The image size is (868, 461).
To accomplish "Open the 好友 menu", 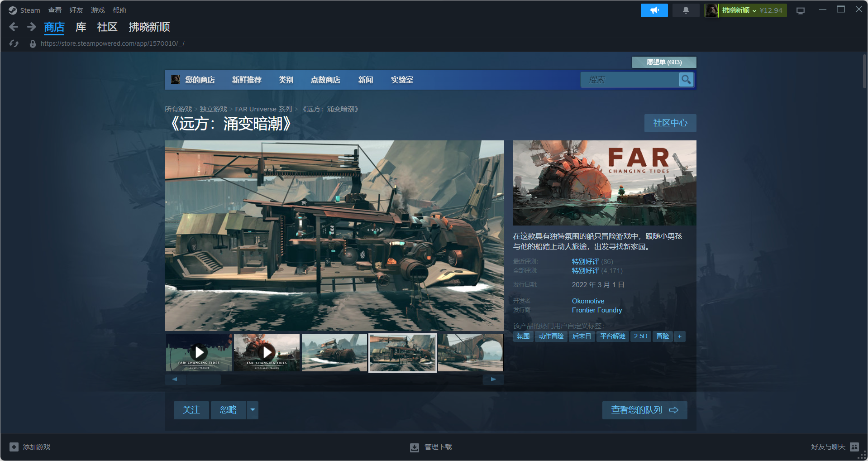I will (76, 10).
